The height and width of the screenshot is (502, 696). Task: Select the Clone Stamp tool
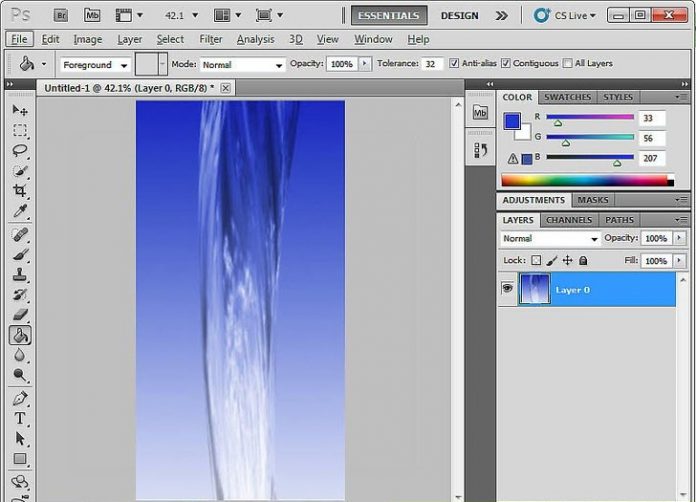[19, 275]
